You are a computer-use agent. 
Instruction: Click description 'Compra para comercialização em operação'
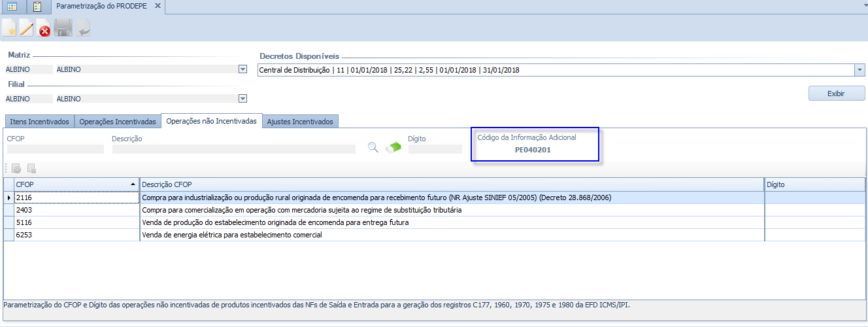[x=302, y=210]
